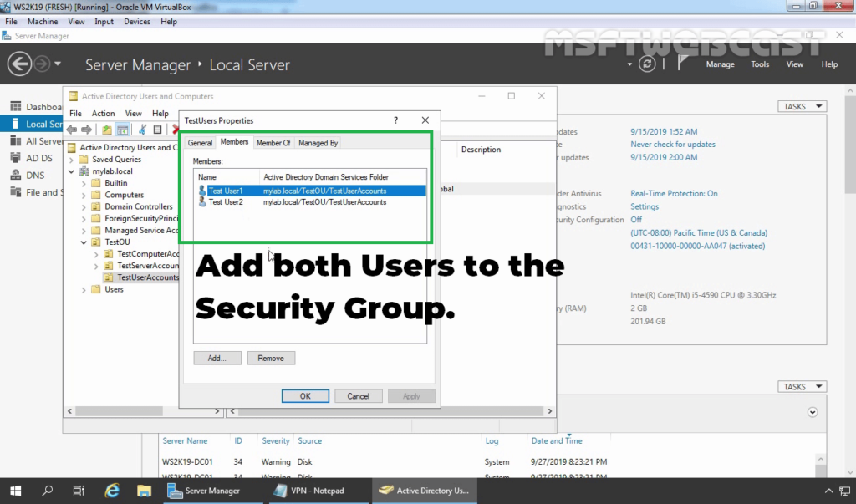Open the upper TASKS dropdown
Screen dimensions: 856x504
(x=802, y=106)
